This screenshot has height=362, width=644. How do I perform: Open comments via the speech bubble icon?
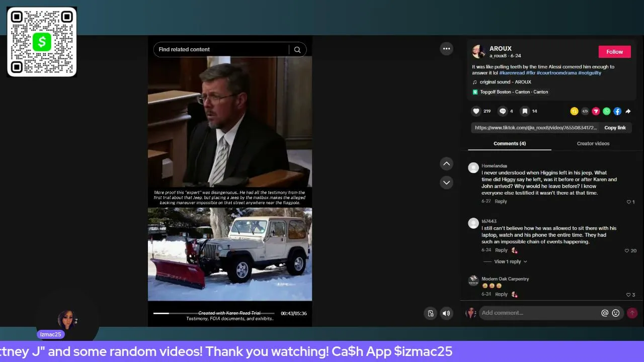pyautogui.click(x=502, y=111)
